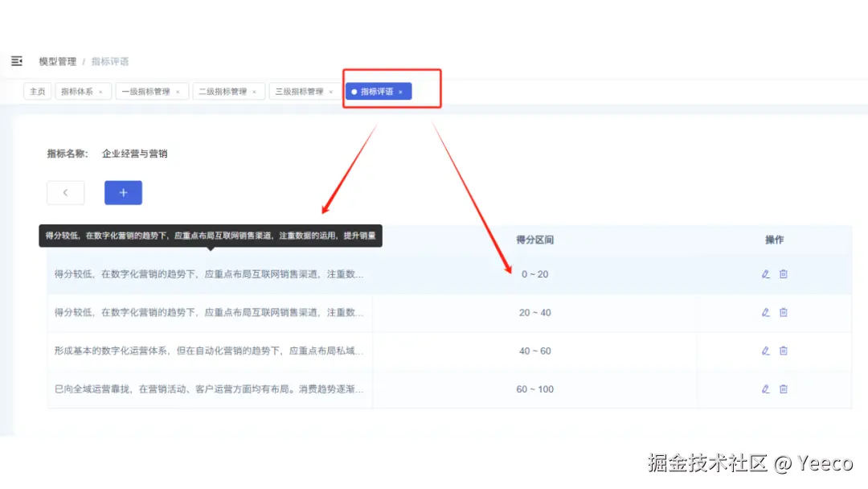Edit the 20~40 score range comment
Viewport: 868px width, 489px height.
tap(765, 312)
